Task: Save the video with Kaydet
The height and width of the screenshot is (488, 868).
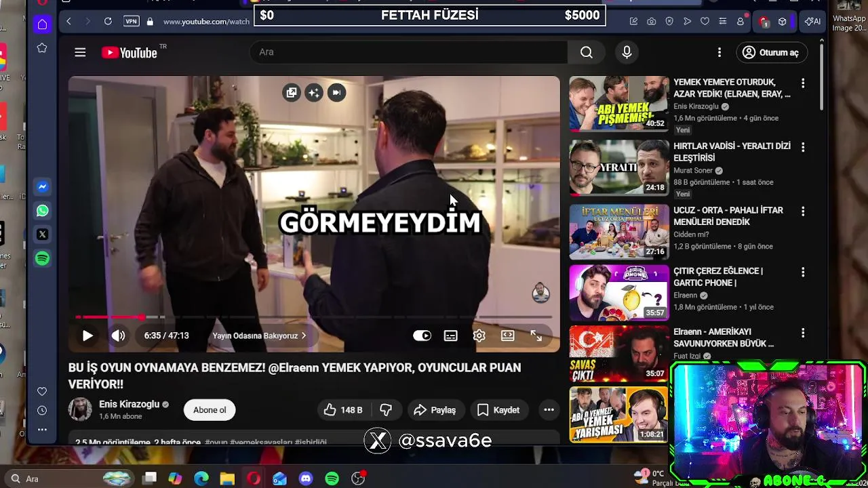Action: pos(498,410)
